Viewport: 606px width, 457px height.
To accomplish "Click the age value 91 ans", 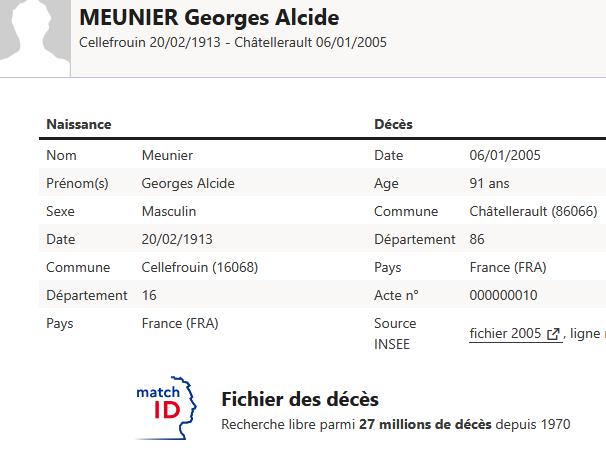I will tap(489, 184).
